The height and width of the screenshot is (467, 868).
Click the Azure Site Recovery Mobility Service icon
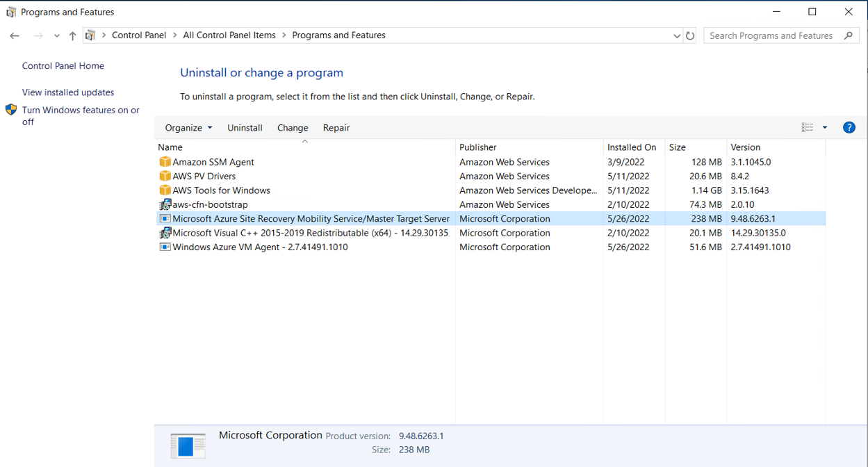tap(165, 218)
